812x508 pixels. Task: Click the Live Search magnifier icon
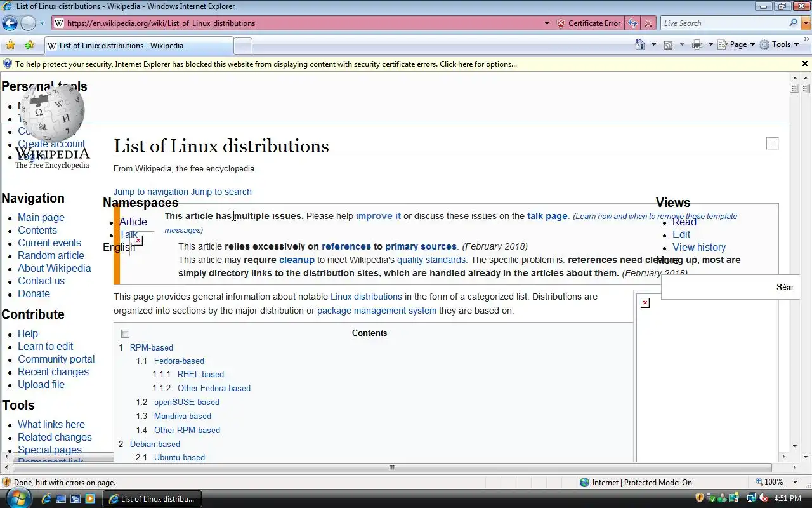click(x=793, y=23)
